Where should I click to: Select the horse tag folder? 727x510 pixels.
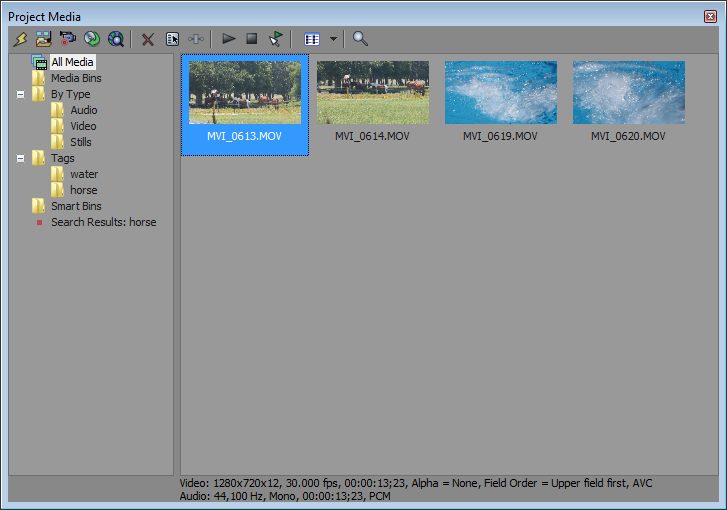click(83, 190)
